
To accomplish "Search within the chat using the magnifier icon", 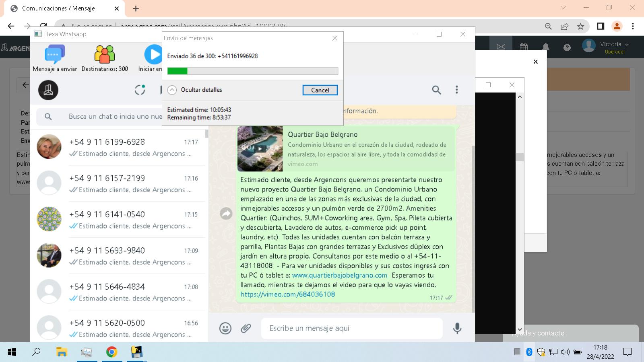I will click(436, 90).
